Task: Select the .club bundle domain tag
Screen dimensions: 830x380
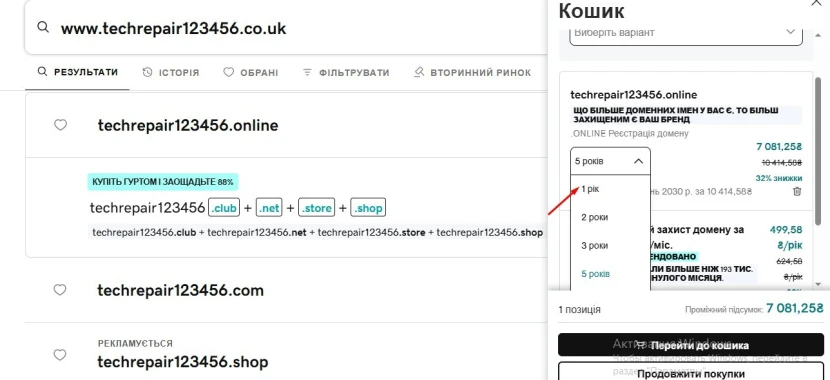Action: (x=224, y=208)
